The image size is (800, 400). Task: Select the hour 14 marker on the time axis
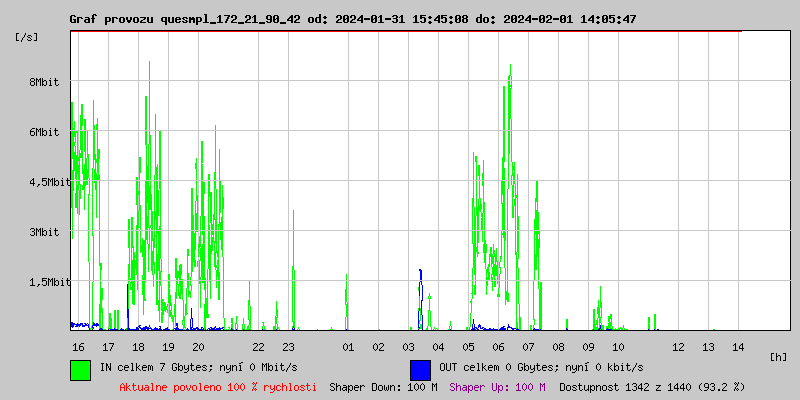(x=738, y=346)
